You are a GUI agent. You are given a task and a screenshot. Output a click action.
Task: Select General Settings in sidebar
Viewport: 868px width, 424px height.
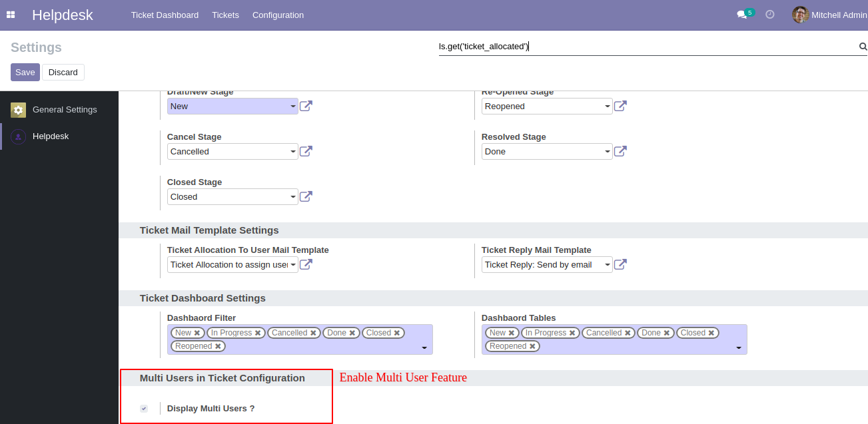(59, 110)
